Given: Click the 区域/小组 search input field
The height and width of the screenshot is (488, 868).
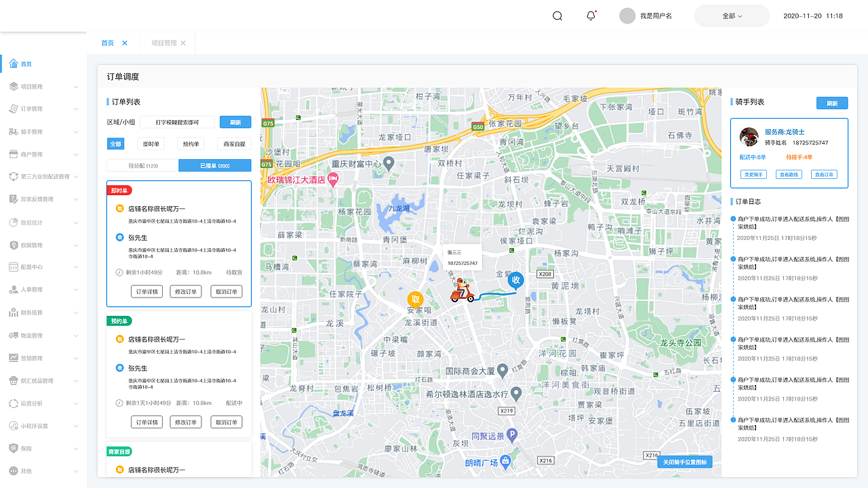Looking at the screenshot, I should pos(177,122).
